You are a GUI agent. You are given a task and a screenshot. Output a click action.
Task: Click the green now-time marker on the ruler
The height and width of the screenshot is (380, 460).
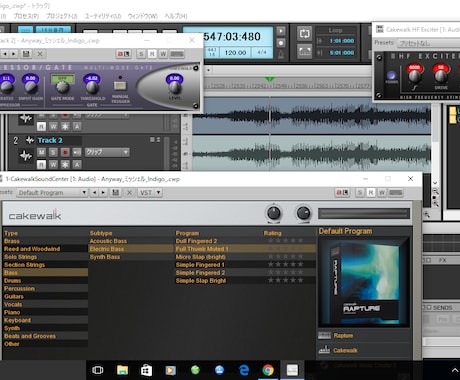coord(270,79)
